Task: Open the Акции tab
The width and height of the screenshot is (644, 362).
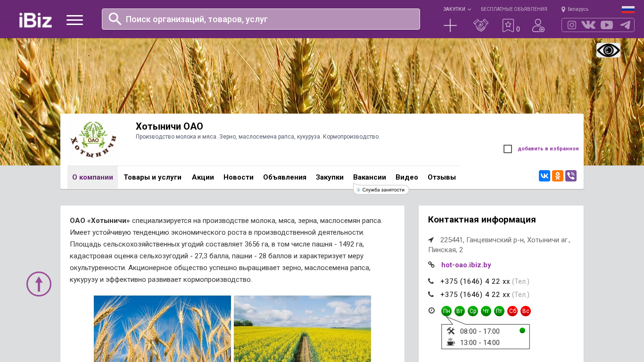Action: pyautogui.click(x=203, y=177)
